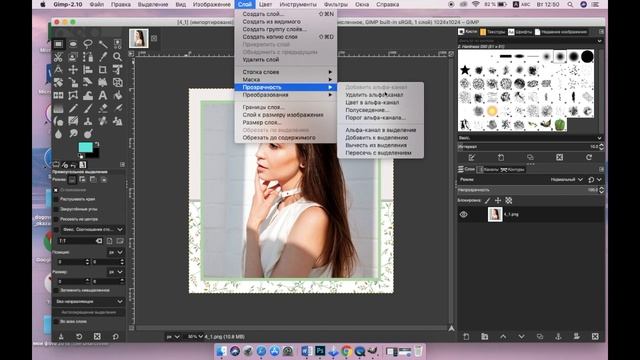
Task: Click new layer icon at layers panel bottom
Action: coord(466,337)
